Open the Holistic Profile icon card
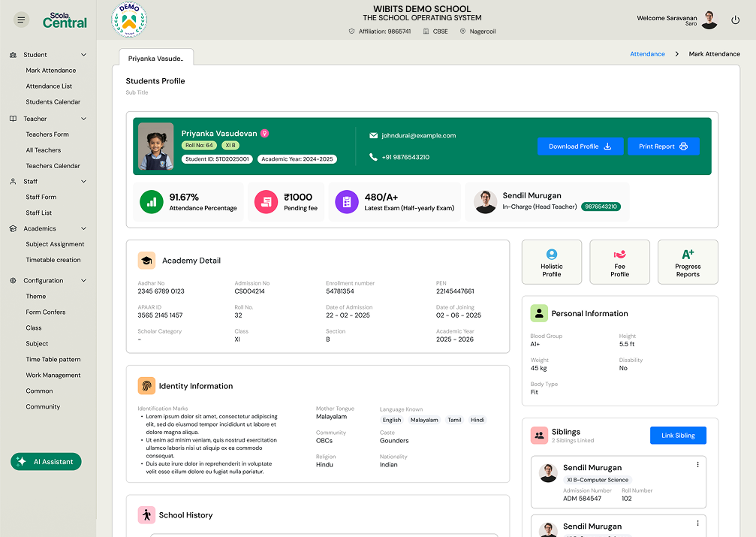This screenshot has height=537, width=756. click(x=552, y=262)
